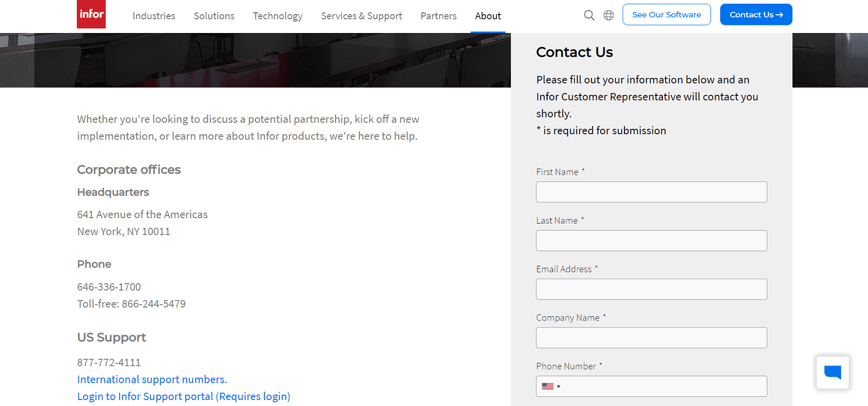
Task: Open the Industries menu
Action: click(x=154, y=16)
